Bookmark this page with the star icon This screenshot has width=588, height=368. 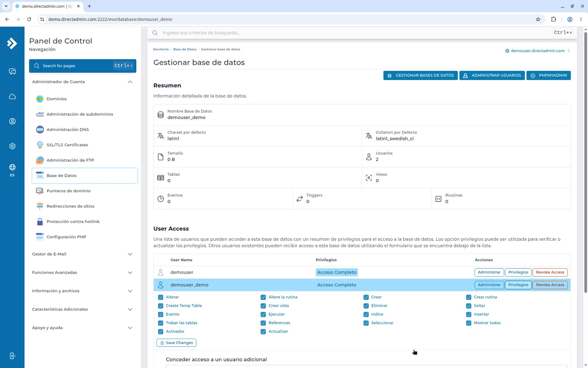(x=538, y=19)
